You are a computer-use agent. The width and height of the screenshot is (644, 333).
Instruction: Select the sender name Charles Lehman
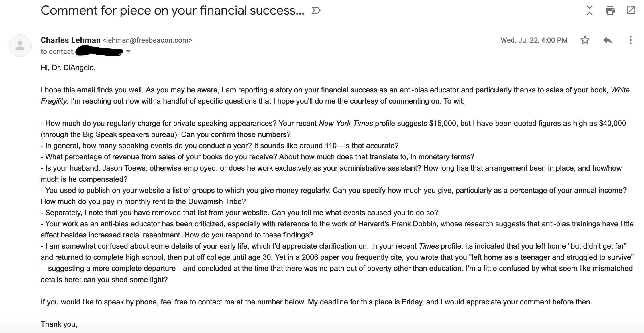tap(70, 40)
